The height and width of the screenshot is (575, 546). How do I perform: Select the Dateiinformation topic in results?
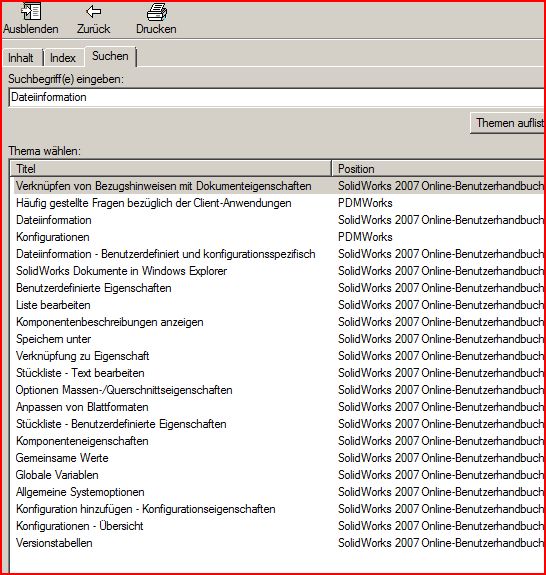(x=54, y=220)
